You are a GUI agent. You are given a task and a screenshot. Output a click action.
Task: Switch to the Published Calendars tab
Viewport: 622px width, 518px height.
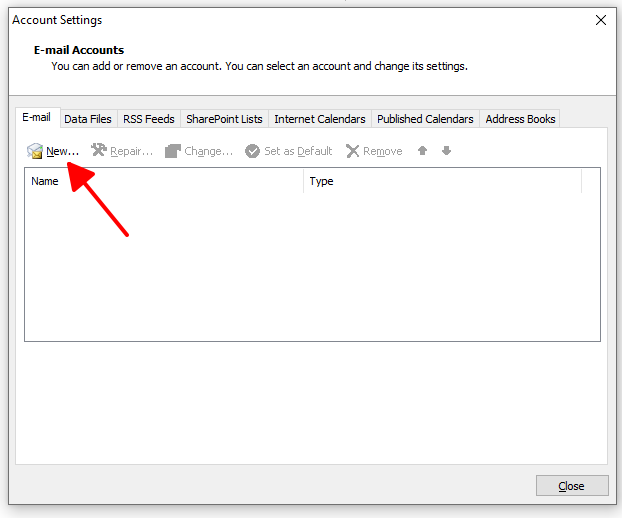click(425, 119)
